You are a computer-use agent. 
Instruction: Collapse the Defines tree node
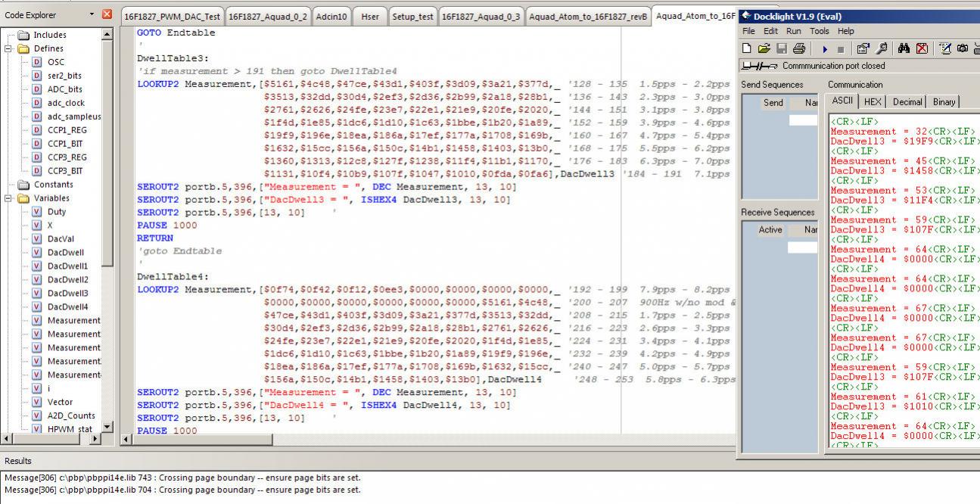pyautogui.click(x=9, y=48)
